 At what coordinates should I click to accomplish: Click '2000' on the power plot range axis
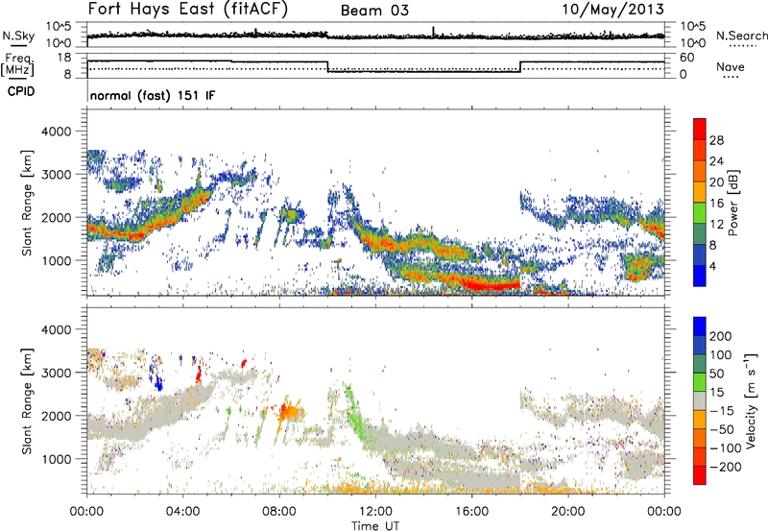tap(57, 217)
